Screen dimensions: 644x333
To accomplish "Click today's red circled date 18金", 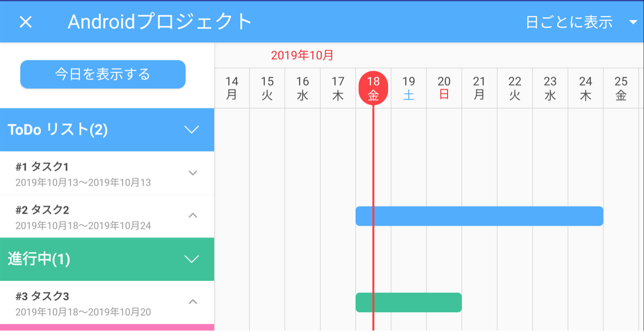I will (x=373, y=88).
